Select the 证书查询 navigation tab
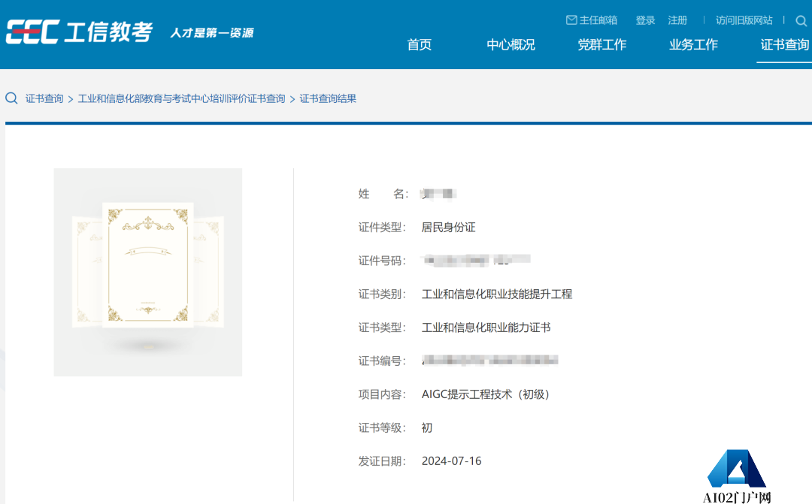This screenshot has height=504, width=812. coord(784,44)
